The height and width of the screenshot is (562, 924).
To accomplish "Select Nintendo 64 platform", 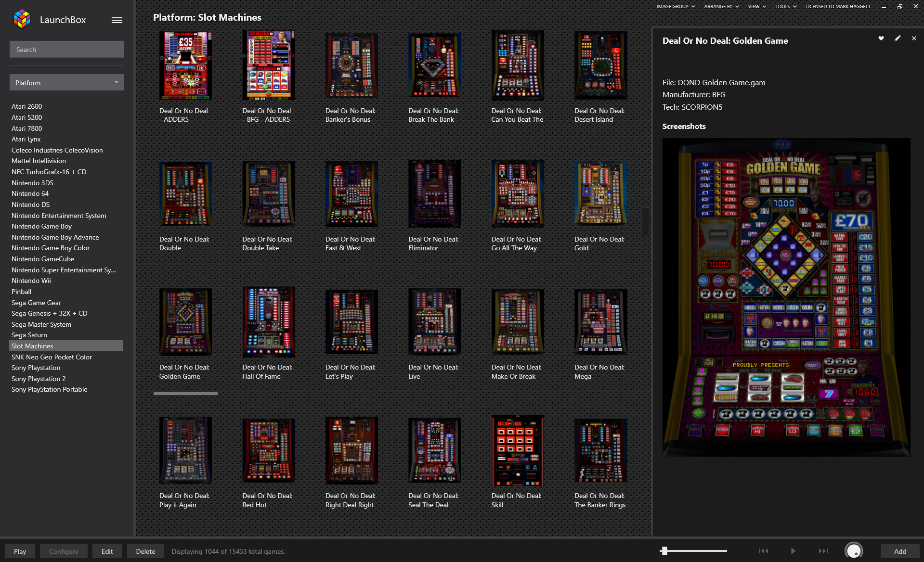I will pyautogui.click(x=30, y=193).
